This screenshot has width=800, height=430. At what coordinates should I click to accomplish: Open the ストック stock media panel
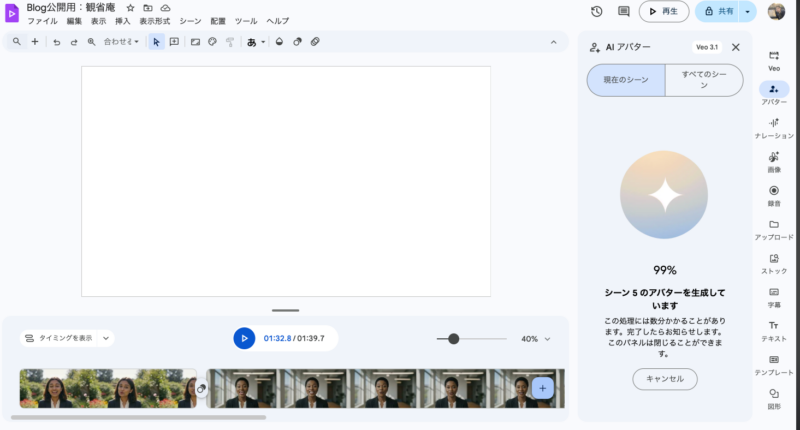tap(773, 263)
